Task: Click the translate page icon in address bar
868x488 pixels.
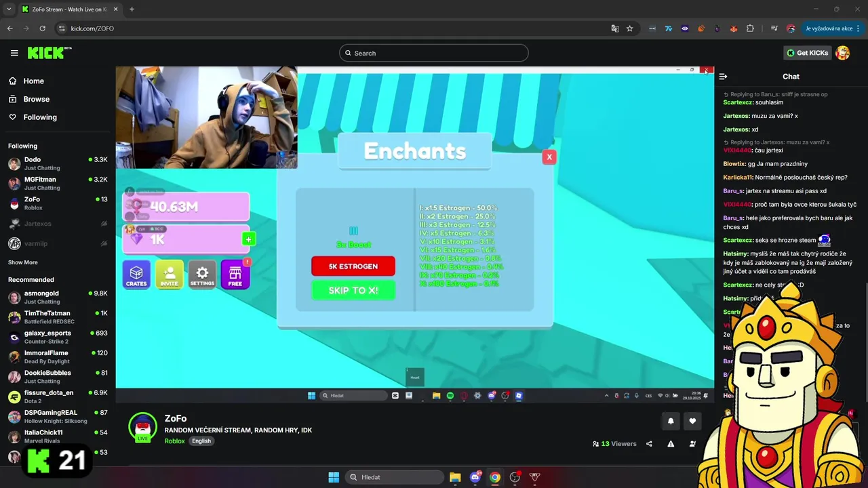Action: click(615, 28)
